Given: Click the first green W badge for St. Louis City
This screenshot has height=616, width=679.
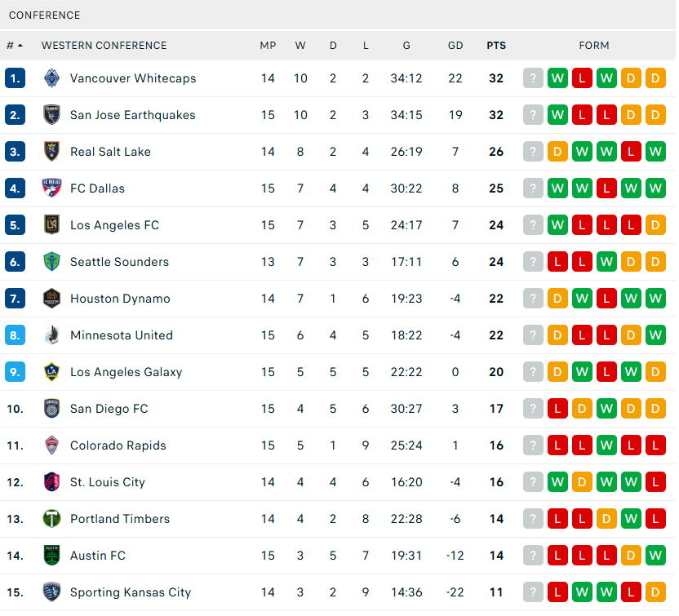Looking at the screenshot, I should pos(557,482).
